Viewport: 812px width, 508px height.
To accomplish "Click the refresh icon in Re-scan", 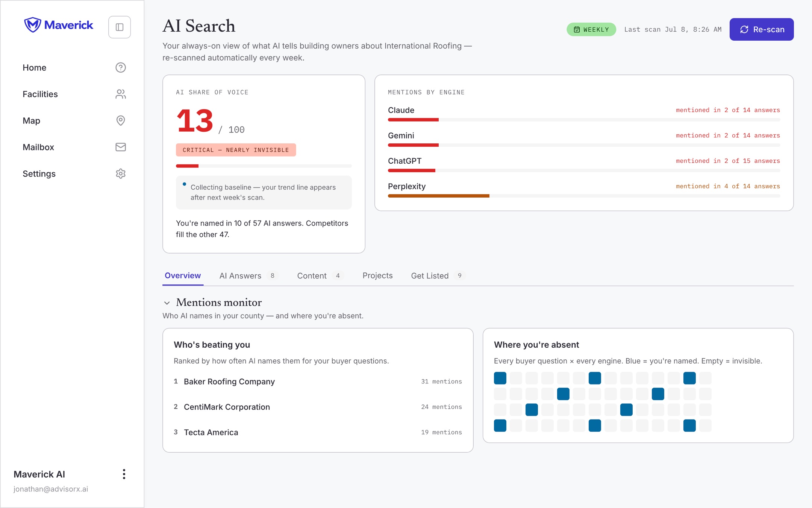I will (744, 29).
